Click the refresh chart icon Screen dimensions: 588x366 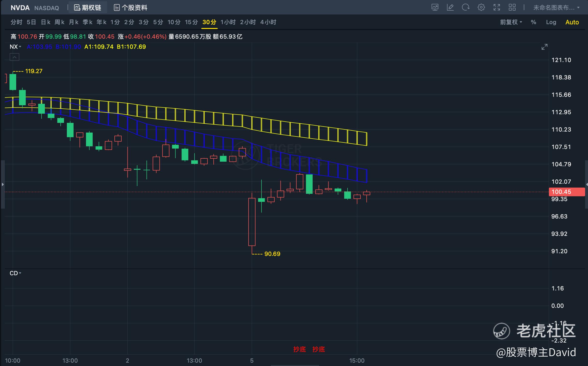tap(466, 7)
